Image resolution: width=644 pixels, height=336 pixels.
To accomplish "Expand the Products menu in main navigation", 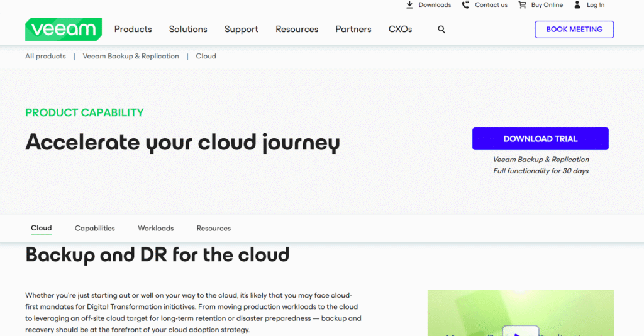I will pyautogui.click(x=133, y=30).
